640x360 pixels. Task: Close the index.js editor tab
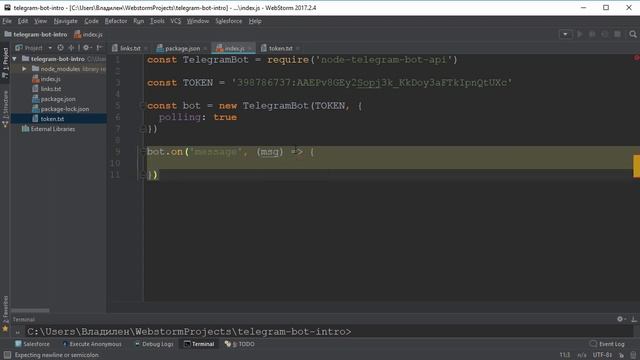pyautogui.click(x=250, y=49)
